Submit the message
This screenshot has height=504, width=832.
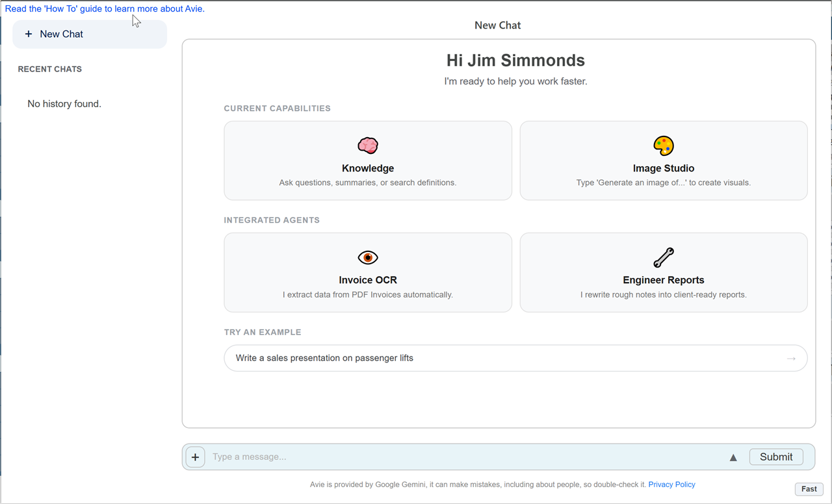(776, 457)
